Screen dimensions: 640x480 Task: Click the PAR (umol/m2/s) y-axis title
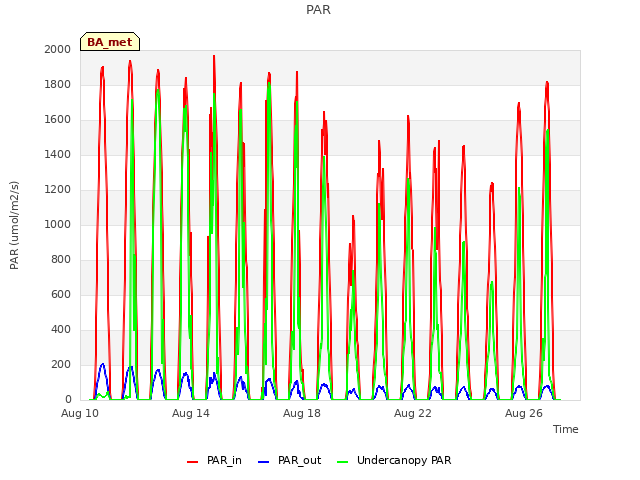(14, 225)
